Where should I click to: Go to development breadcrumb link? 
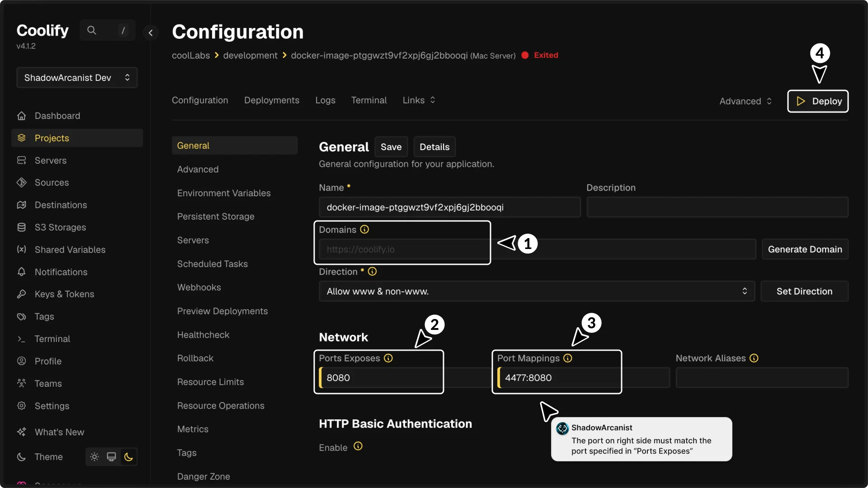(250, 55)
